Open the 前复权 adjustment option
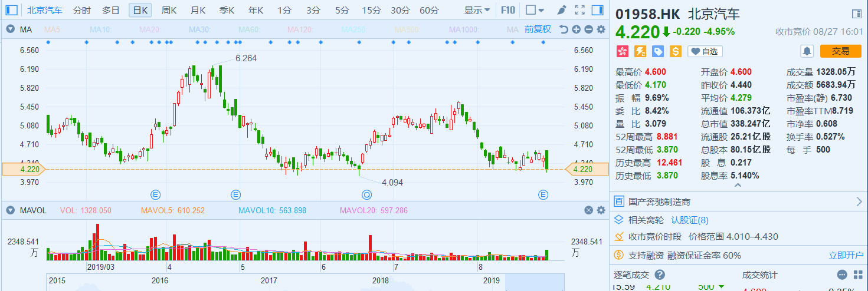The width and height of the screenshot is (868, 291). (538, 29)
